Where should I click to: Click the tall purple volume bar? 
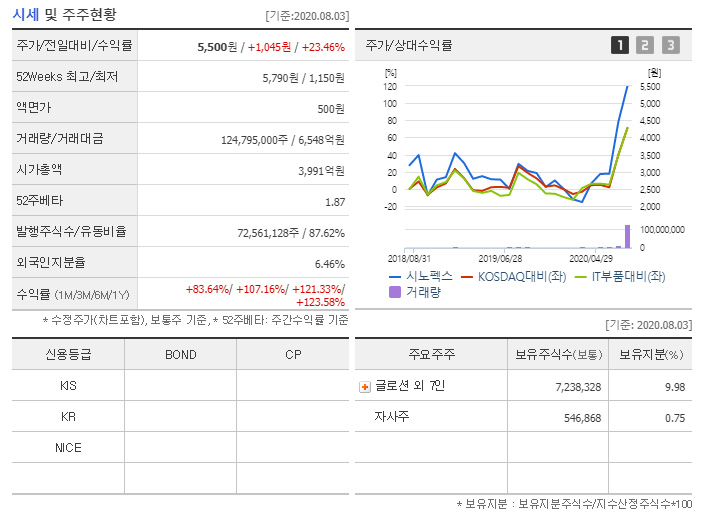[627, 237]
